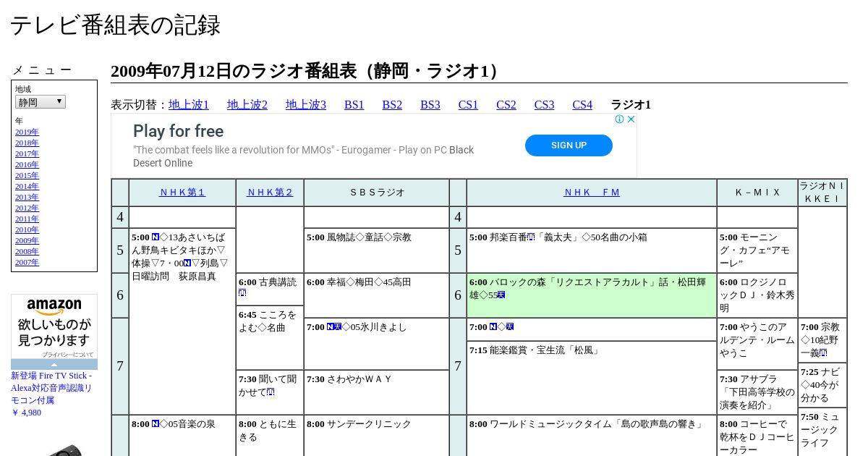Click the highlighted 6:00 バロックの森 program cell
868x456 pixels.
tap(591, 295)
